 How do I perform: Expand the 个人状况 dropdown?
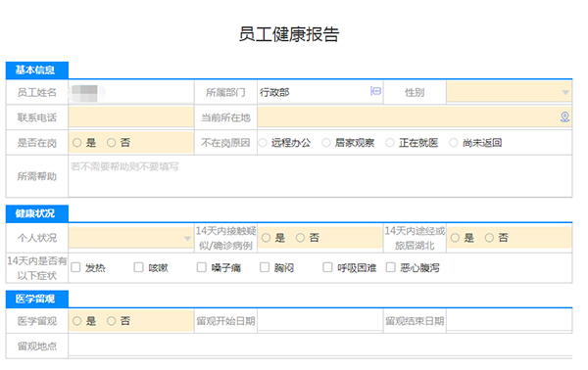[x=130, y=238]
